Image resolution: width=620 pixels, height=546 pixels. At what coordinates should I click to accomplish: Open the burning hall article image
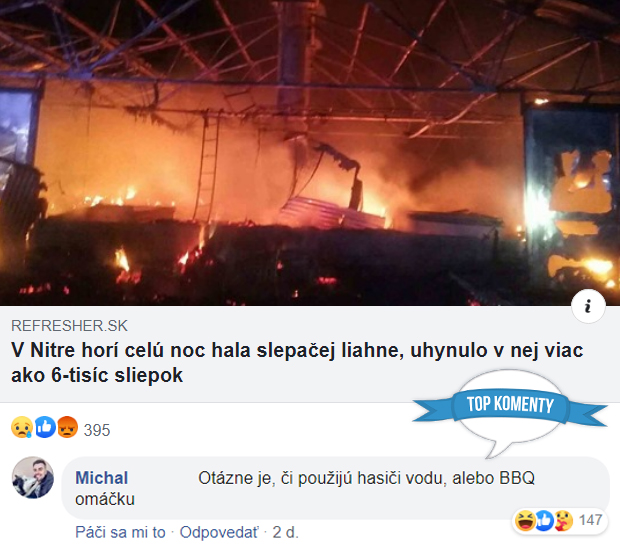pos(310,153)
